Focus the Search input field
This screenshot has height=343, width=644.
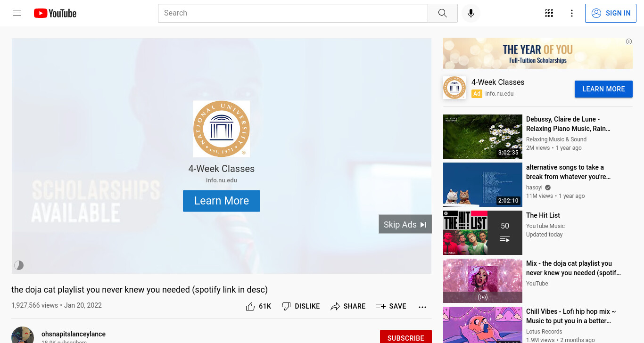pyautogui.click(x=293, y=13)
